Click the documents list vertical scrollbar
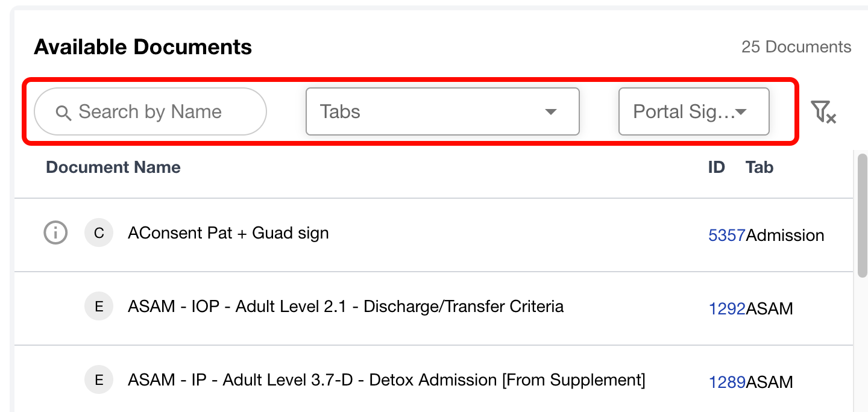Viewport: 868px width, 412px height. point(863,217)
